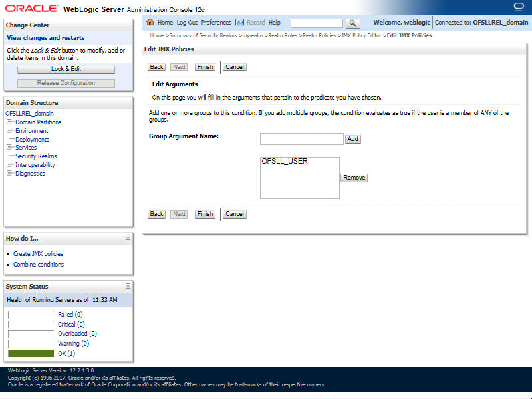Expand the Environment tree node
The image size is (532, 399).
pos(9,130)
